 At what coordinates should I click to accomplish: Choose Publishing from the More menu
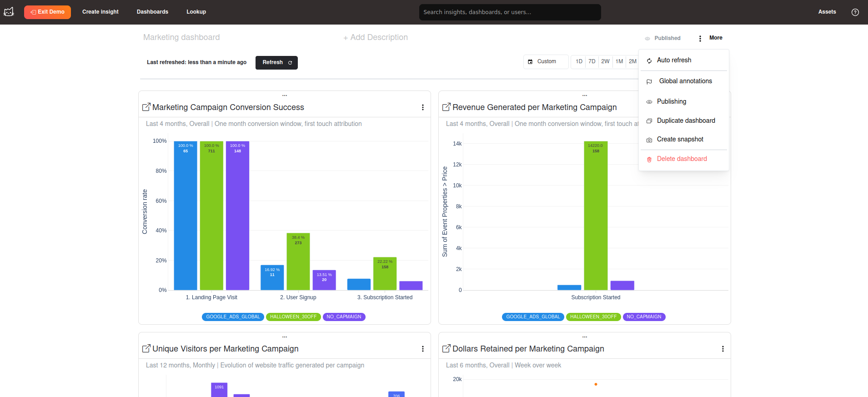coord(684,102)
